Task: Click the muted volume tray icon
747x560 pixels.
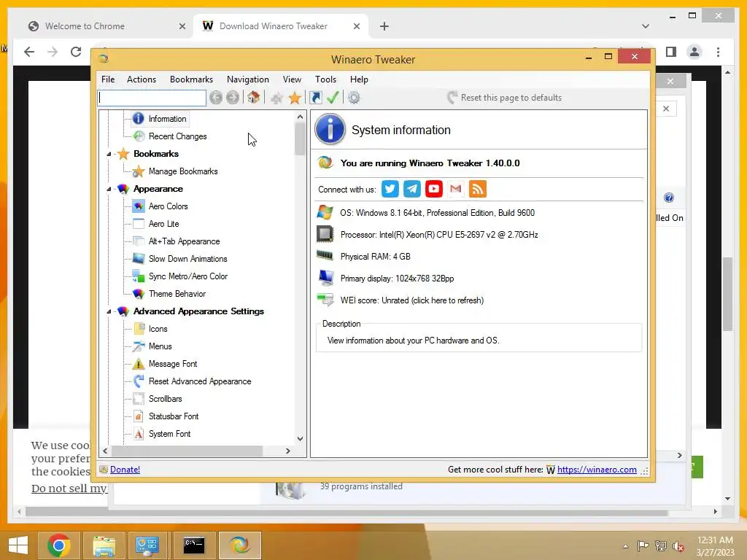Action: pyautogui.click(x=678, y=546)
